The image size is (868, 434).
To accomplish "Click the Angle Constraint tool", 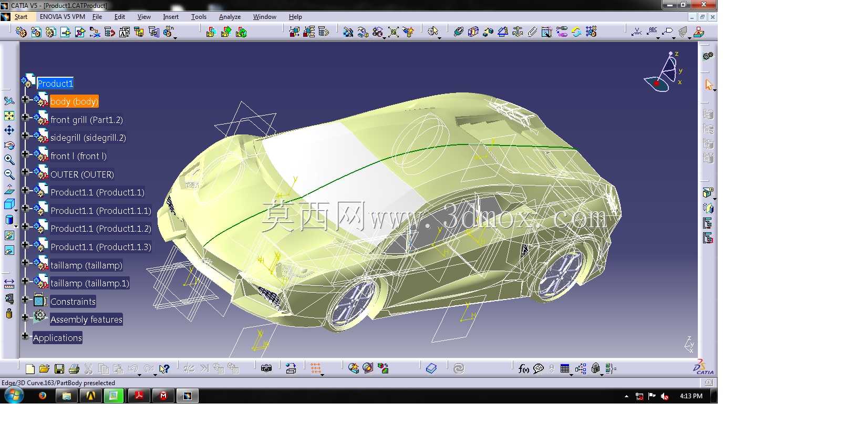I will click(x=502, y=32).
